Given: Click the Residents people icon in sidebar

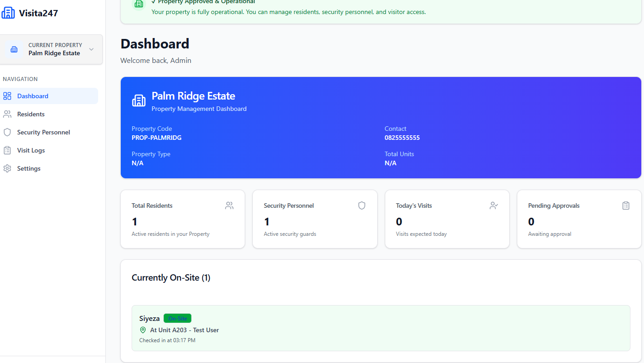Looking at the screenshot, I should (x=7, y=114).
